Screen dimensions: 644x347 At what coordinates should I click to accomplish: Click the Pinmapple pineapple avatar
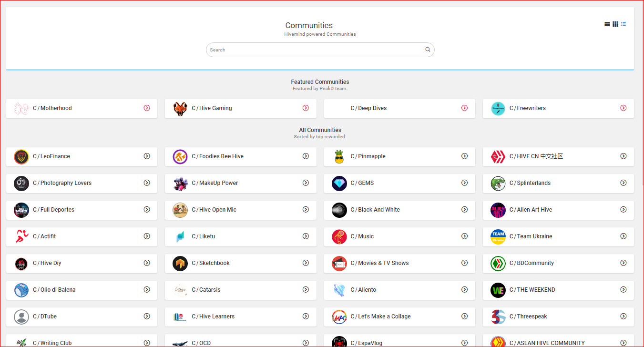(x=339, y=157)
